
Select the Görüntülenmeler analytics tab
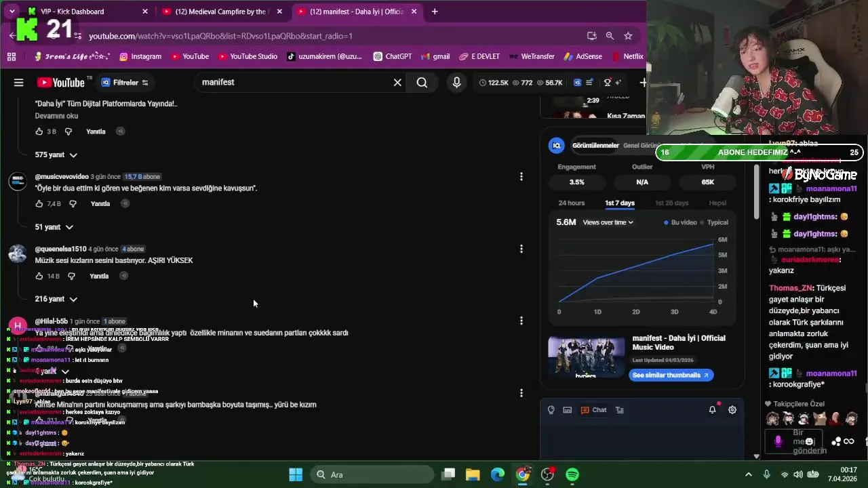(595, 145)
